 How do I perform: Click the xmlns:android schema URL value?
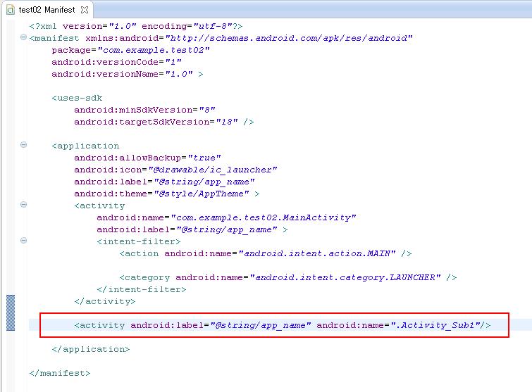289,38
